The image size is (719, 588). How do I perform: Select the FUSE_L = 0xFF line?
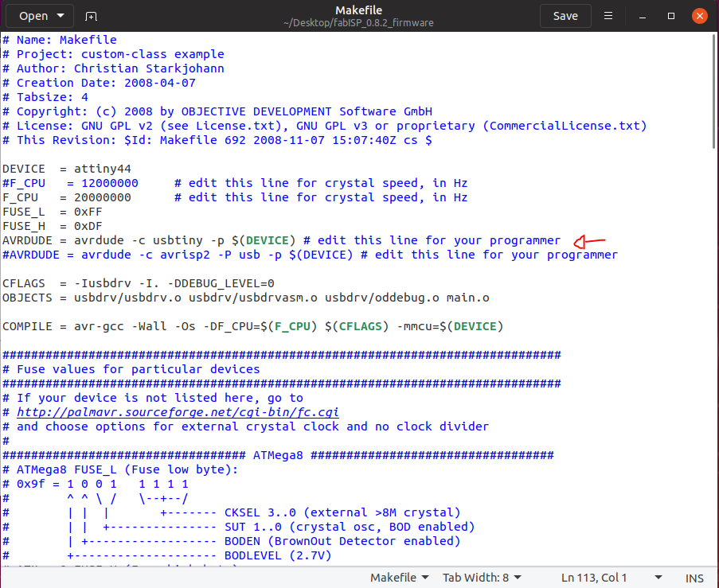click(53, 212)
